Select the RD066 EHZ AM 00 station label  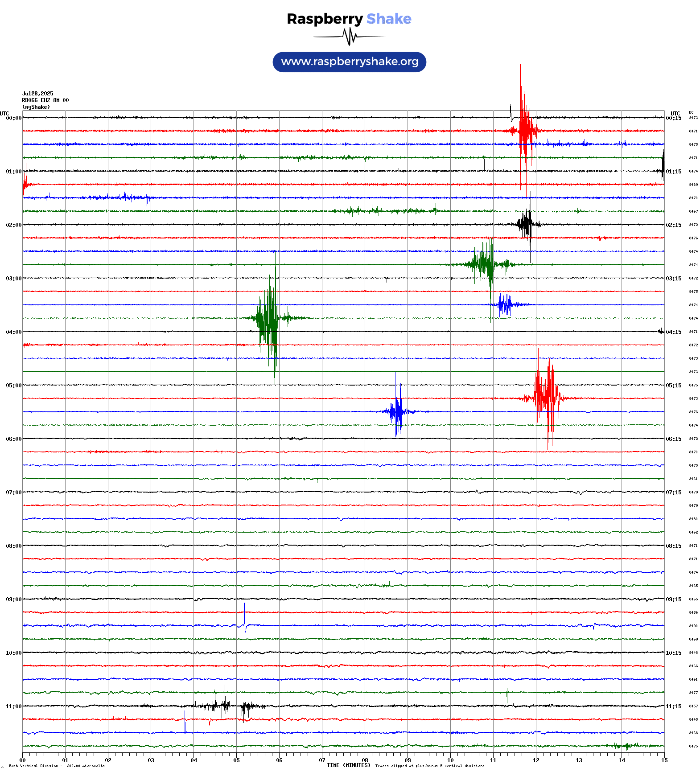click(x=45, y=100)
